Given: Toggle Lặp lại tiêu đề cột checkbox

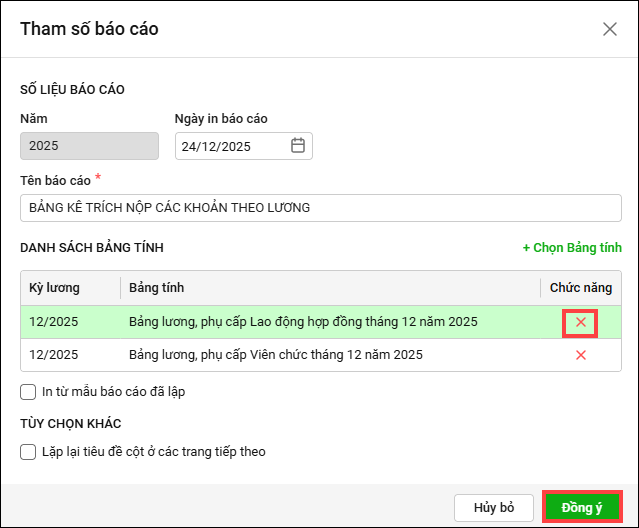Looking at the screenshot, I should [x=28, y=452].
